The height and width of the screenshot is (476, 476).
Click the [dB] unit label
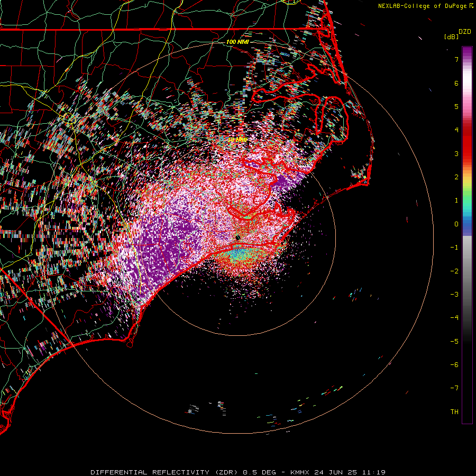point(452,36)
